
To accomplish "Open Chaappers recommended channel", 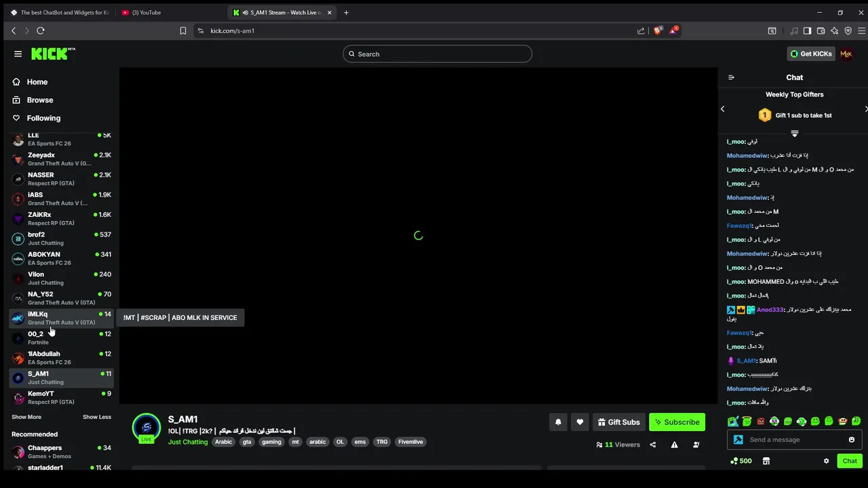I will pos(61,452).
